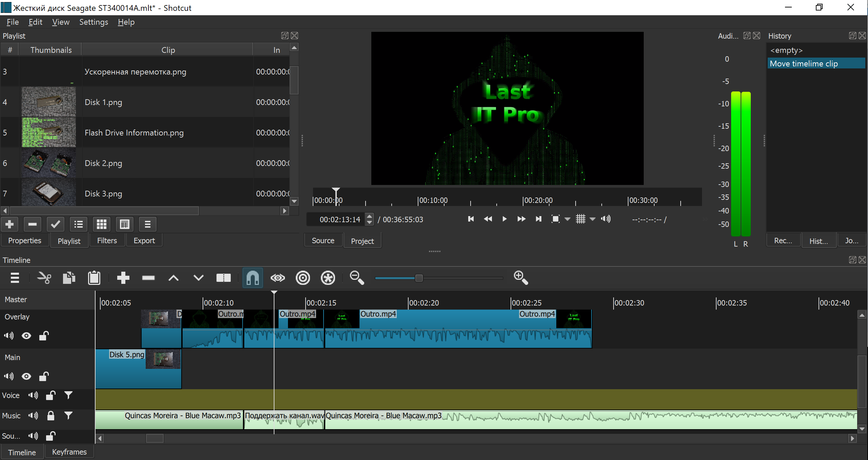Toggle the Ripple target icon

coord(303,278)
